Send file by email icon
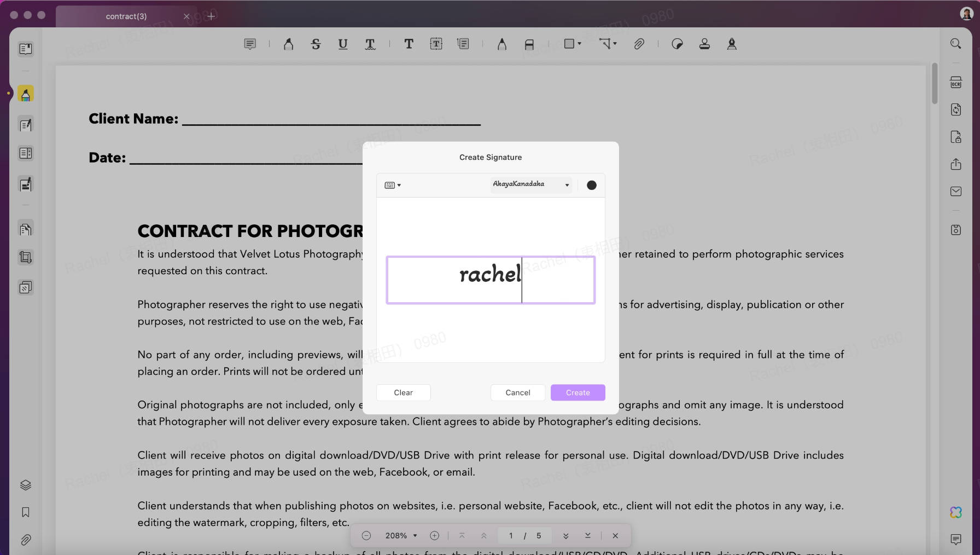 (956, 192)
